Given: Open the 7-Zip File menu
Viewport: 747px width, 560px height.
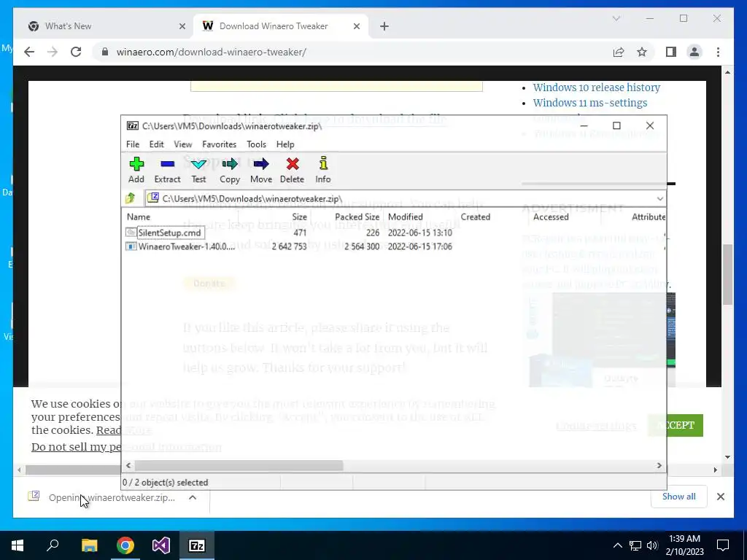Looking at the screenshot, I should pyautogui.click(x=133, y=144).
